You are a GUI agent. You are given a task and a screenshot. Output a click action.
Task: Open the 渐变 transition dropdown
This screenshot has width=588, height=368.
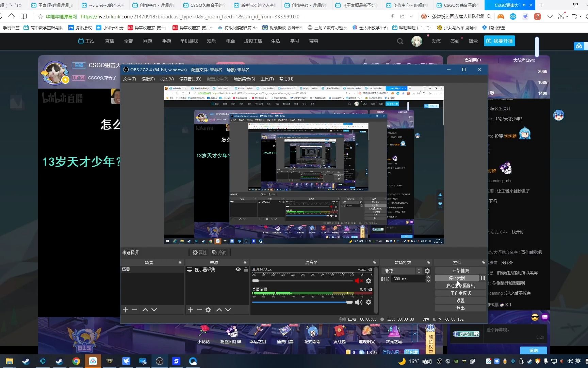point(402,271)
